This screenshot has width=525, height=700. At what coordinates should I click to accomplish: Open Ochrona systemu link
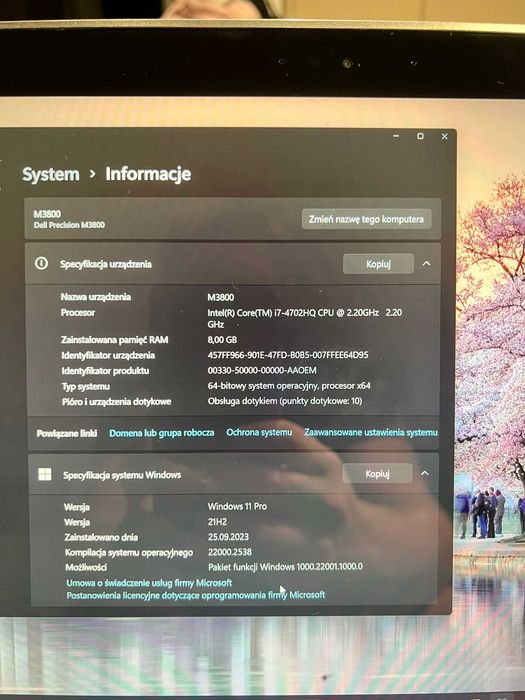coord(259,432)
